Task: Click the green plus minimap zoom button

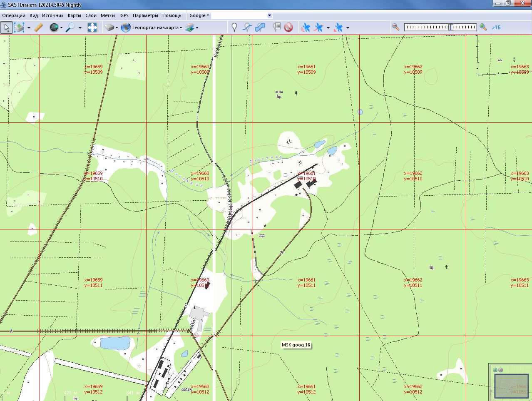Action: tap(495, 370)
